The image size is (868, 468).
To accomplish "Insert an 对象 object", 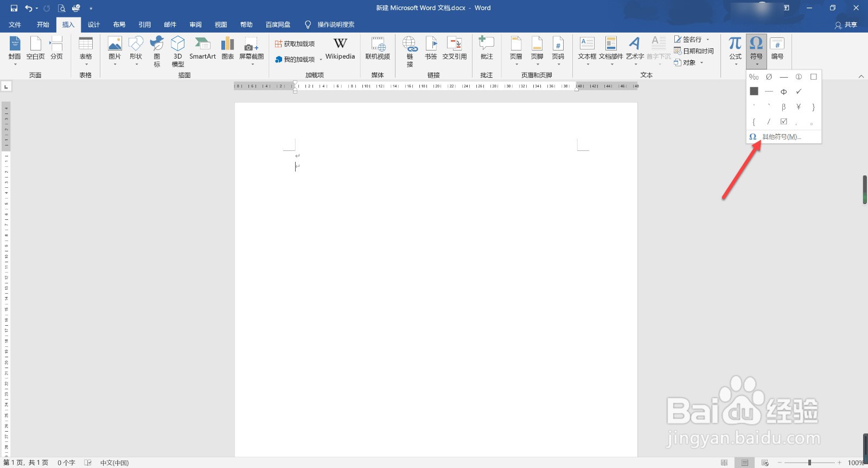I will 689,62.
